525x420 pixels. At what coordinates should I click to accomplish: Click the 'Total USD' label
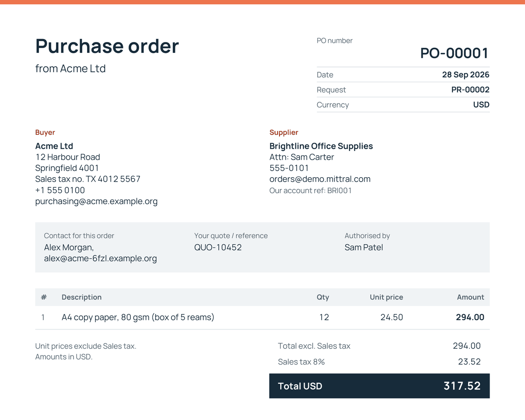300,386
